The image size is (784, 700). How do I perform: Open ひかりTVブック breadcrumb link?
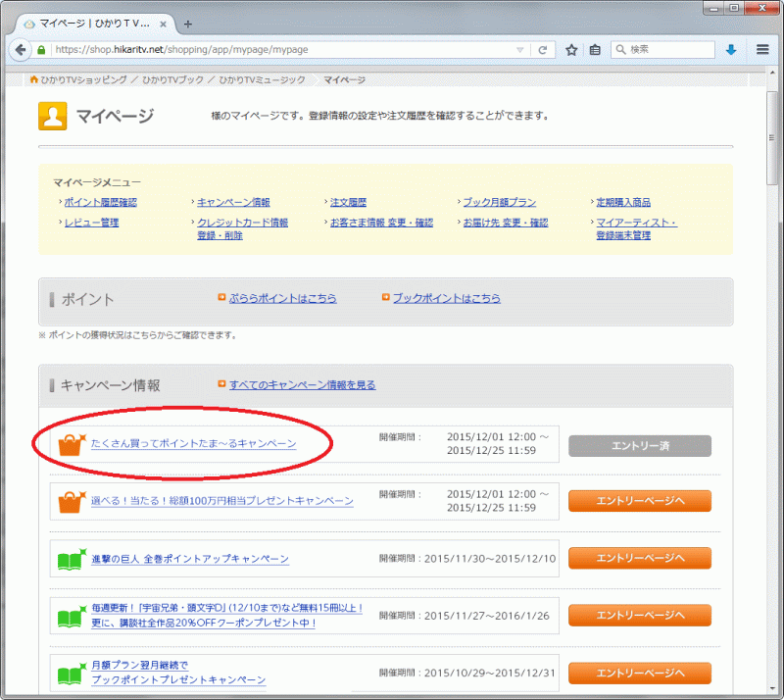pos(173,80)
